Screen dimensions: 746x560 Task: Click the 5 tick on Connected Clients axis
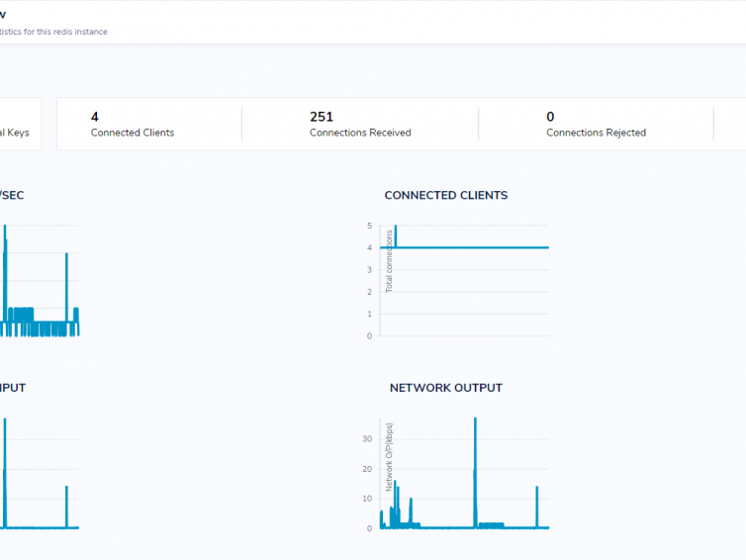click(x=369, y=226)
